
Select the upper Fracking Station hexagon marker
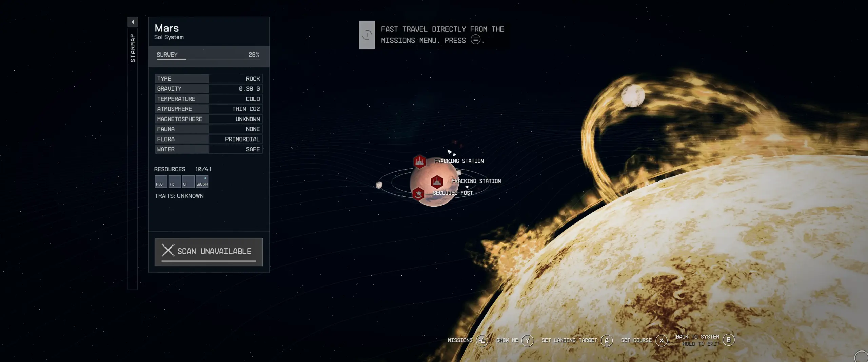(419, 162)
